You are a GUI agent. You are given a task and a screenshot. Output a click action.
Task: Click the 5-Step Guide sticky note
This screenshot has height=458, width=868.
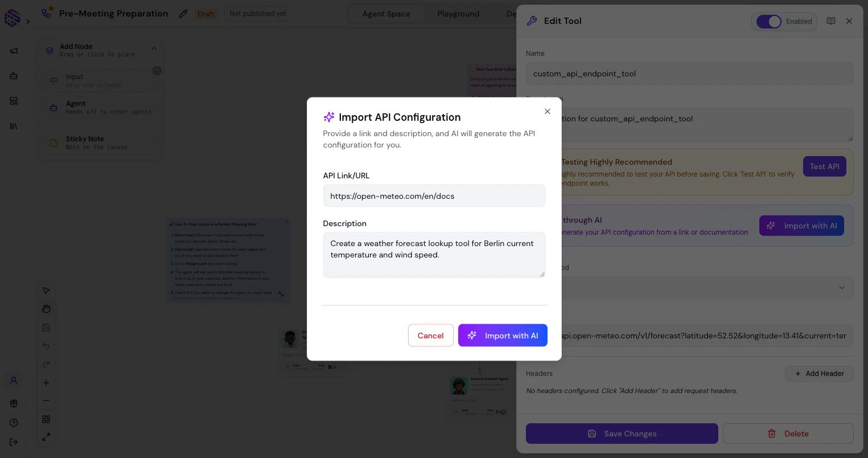point(228,260)
